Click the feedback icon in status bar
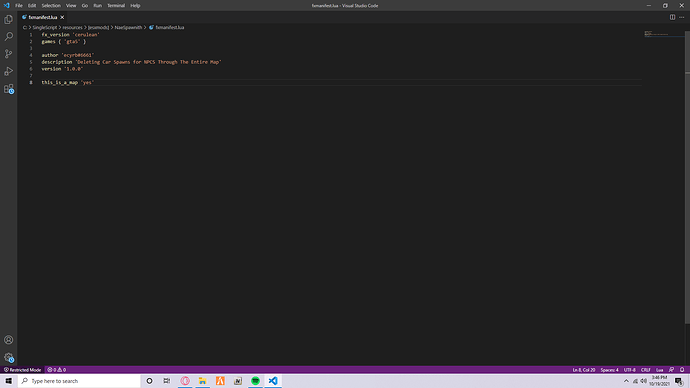 pyautogui.click(x=671, y=370)
